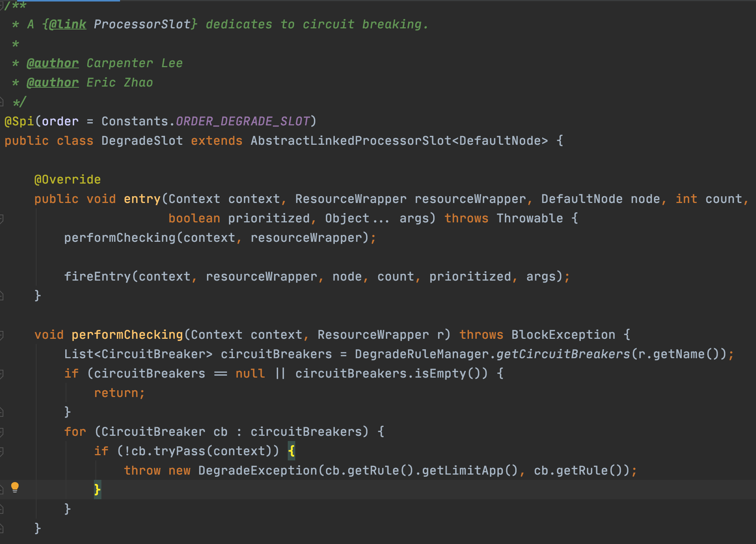Click end-fold marker of the for loop
Image resolution: width=756 pixels, height=544 pixels.
(1, 509)
